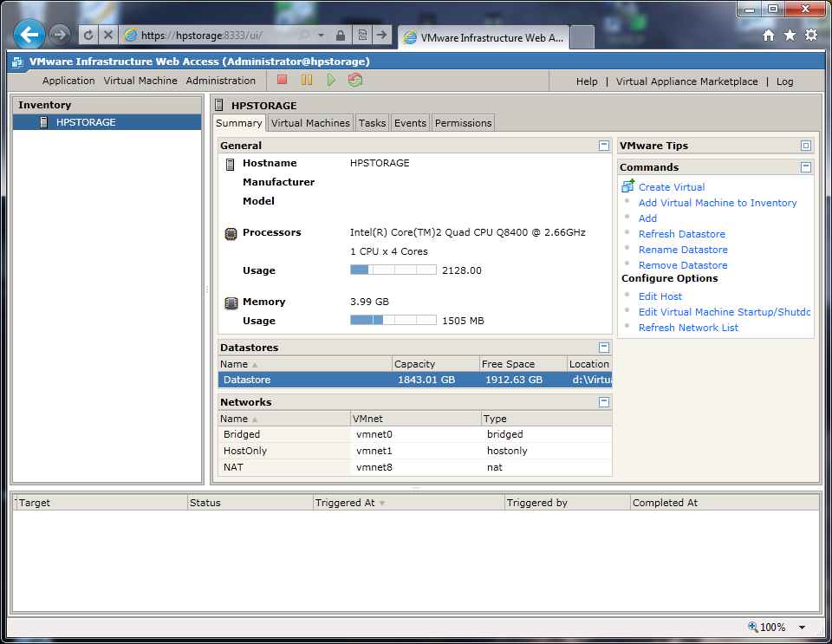Screen dimensions: 832x644
Task: Switch to the Permissions tab
Action: [x=463, y=123]
